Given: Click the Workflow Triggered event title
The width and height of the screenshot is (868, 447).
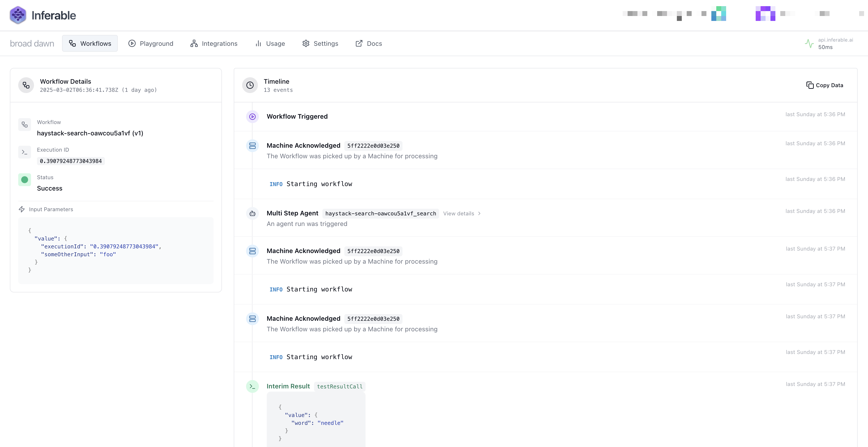Looking at the screenshot, I should (x=297, y=116).
